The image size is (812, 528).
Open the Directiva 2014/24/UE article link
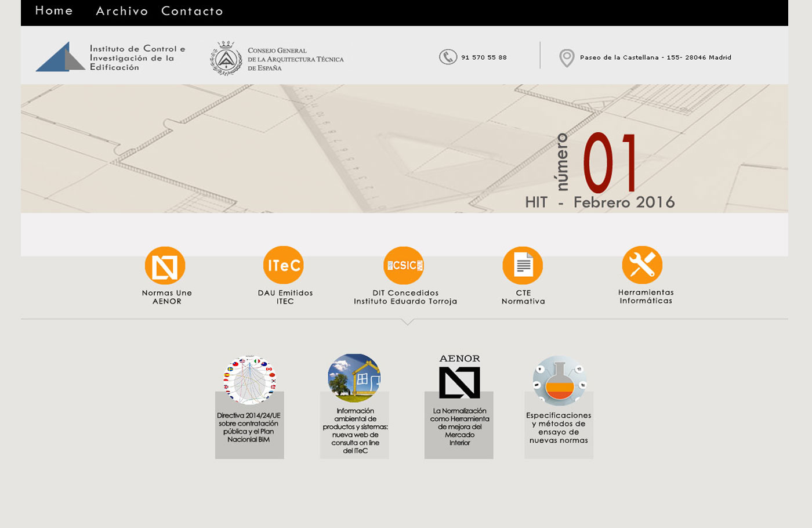click(249, 428)
